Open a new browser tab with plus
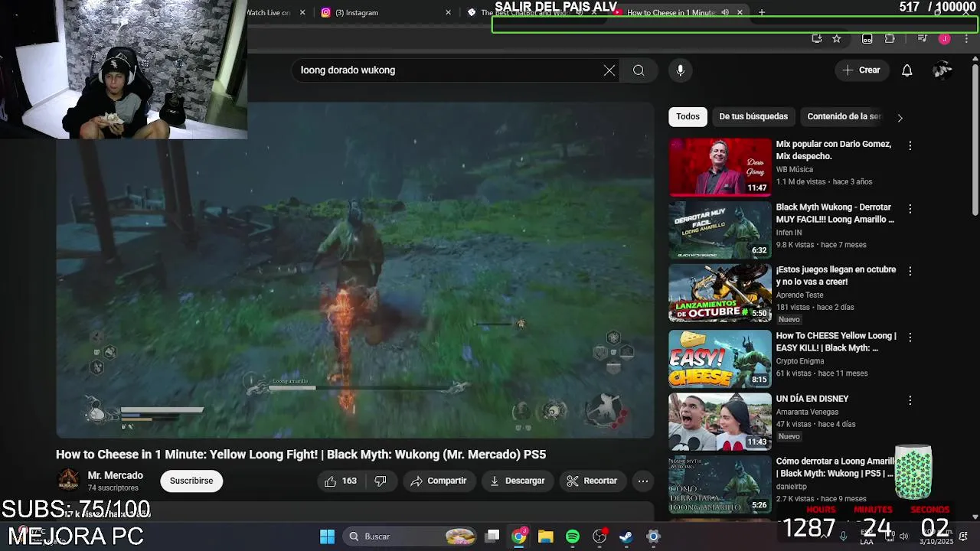The height and width of the screenshot is (551, 980). coord(761,12)
